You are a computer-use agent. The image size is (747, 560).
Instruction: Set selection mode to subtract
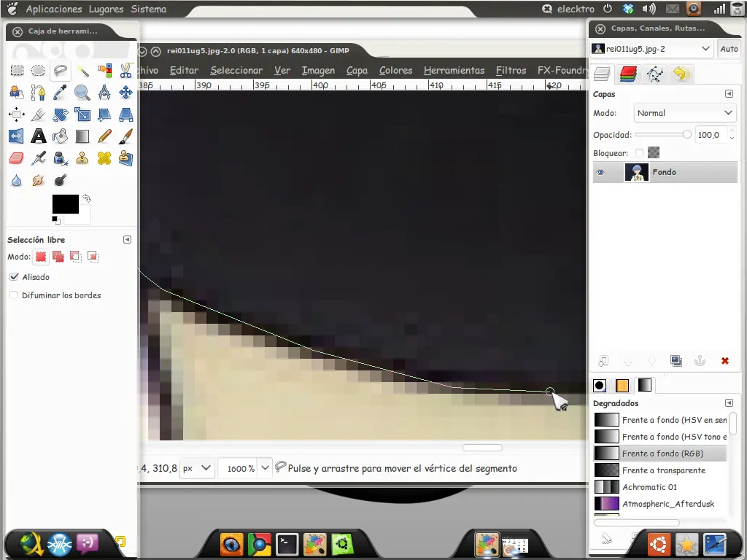(76, 257)
